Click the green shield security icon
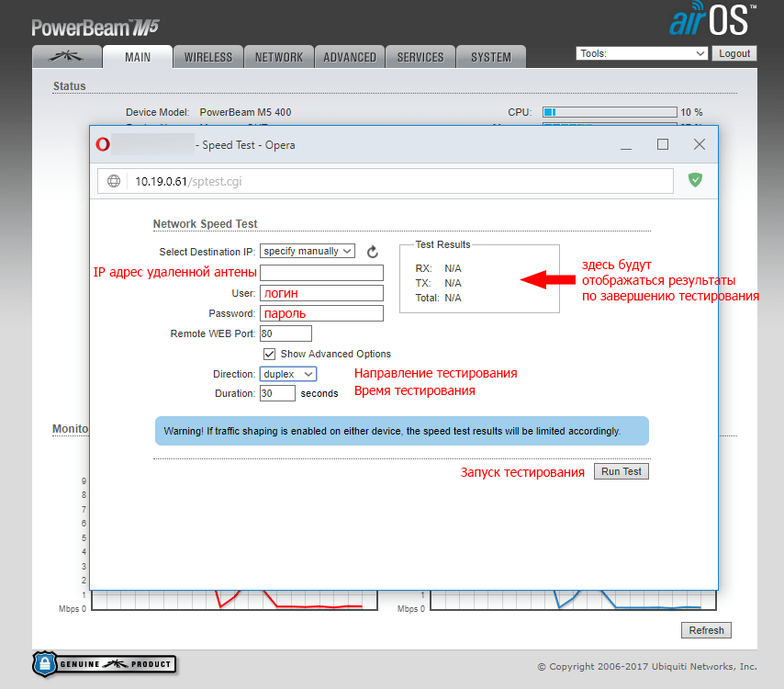Viewport: 784px width, 689px height. click(695, 181)
